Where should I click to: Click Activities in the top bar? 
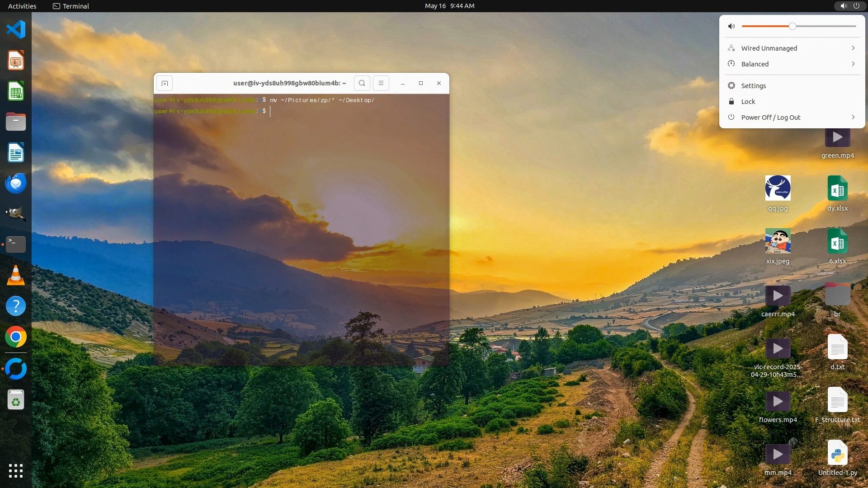point(22,6)
